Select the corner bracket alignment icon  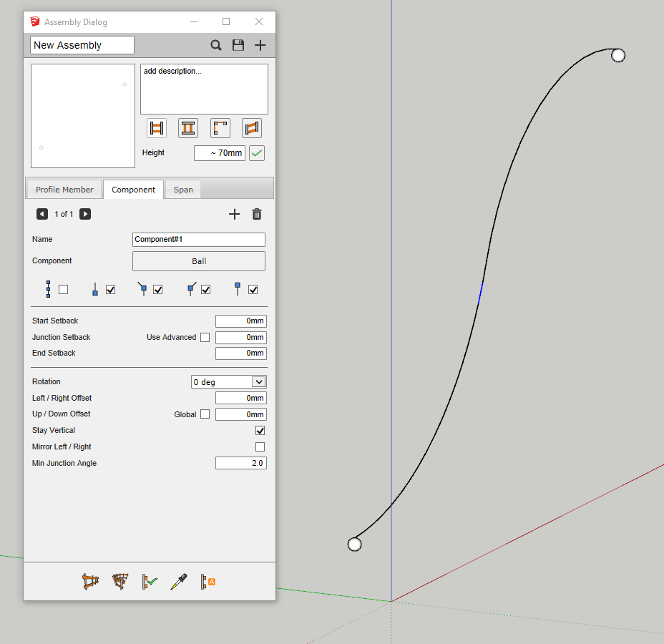click(220, 128)
